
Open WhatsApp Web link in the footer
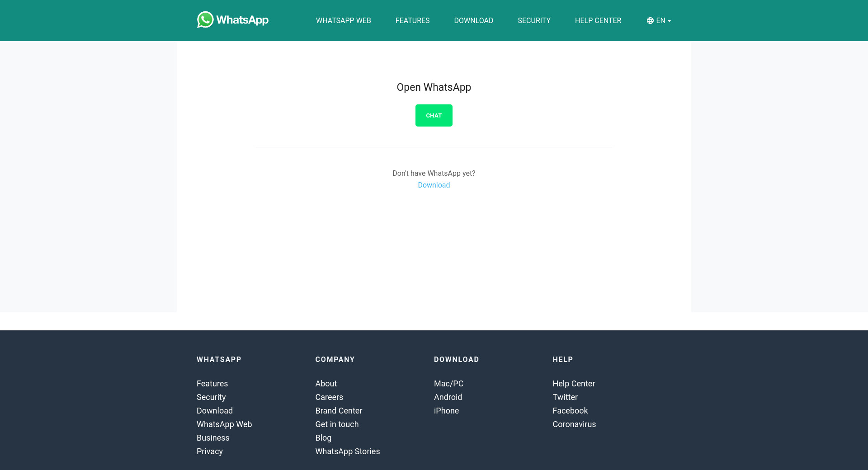(x=224, y=424)
